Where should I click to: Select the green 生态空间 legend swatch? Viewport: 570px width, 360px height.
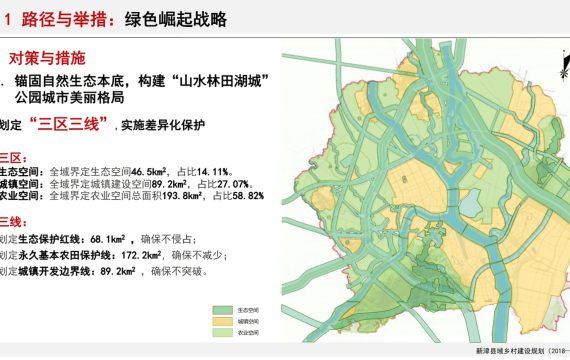(x=222, y=310)
